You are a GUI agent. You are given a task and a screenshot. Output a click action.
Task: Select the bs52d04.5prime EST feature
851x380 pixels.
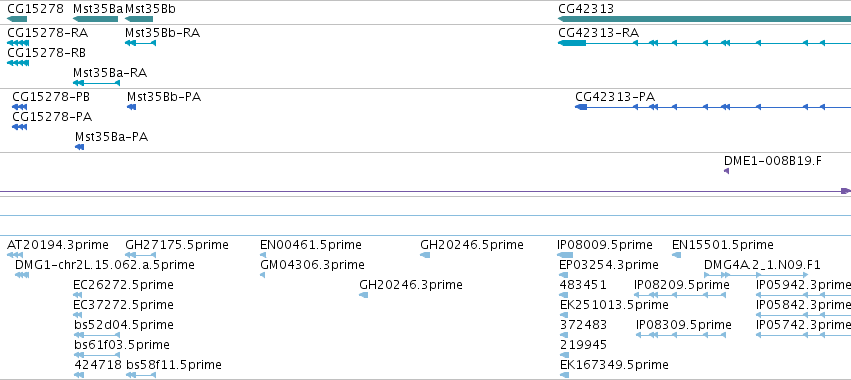point(97,335)
